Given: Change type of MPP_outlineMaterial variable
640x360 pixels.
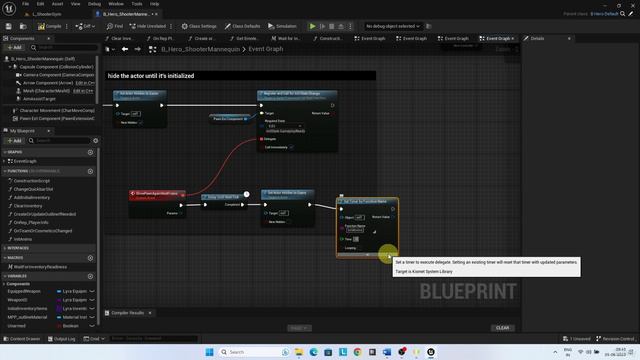Looking at the screenshot, I should (71, 317).
